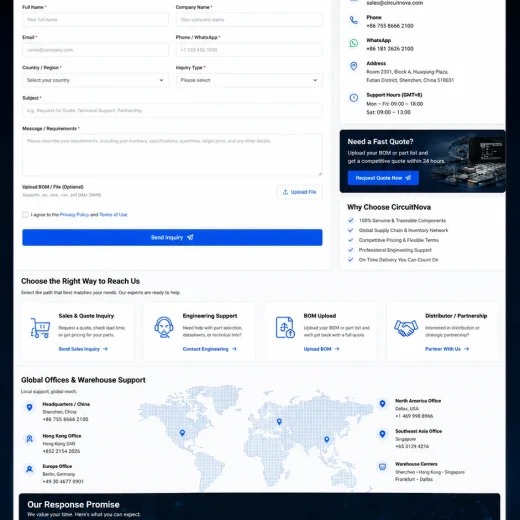Click the Upload File button
This screenshot has width=520, height=520.
click(299, 192)
